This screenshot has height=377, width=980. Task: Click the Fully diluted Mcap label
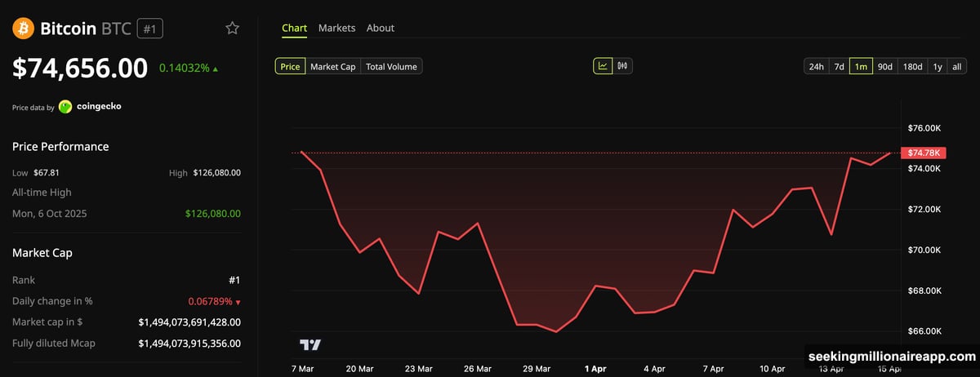tap(54, 344)
